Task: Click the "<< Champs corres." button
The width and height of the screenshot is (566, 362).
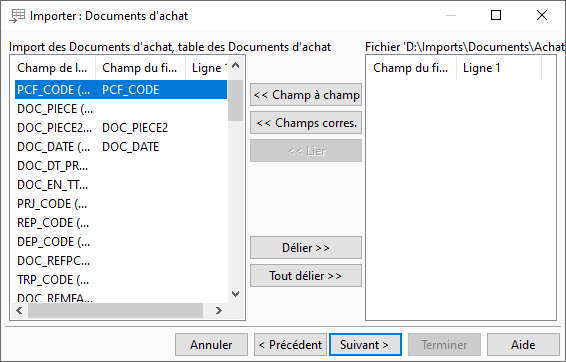Action: [306, 123]
